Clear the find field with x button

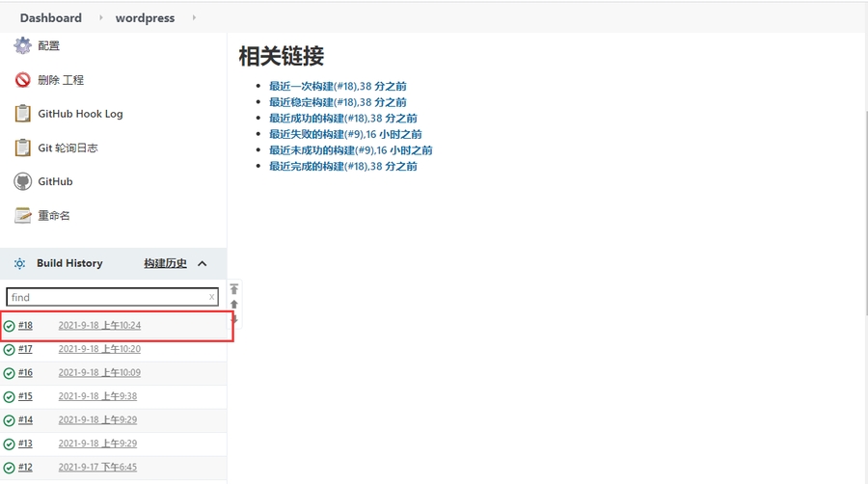click(211, 297)
